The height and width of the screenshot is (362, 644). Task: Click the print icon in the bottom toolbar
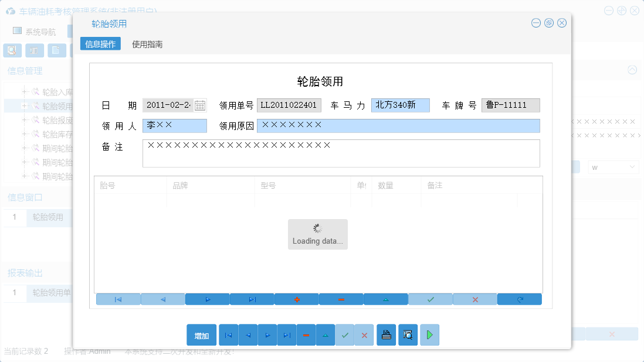click(x=386, y=334)
